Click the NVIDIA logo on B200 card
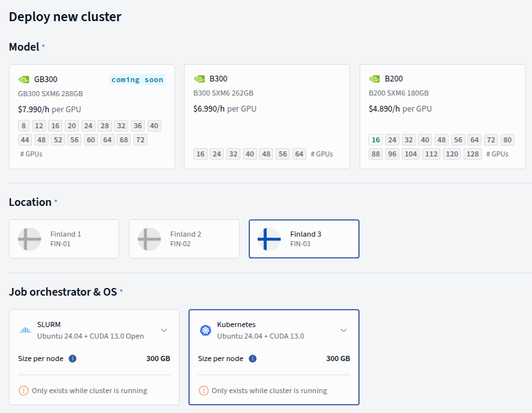532x413 pixels. (x=374, y=80)
